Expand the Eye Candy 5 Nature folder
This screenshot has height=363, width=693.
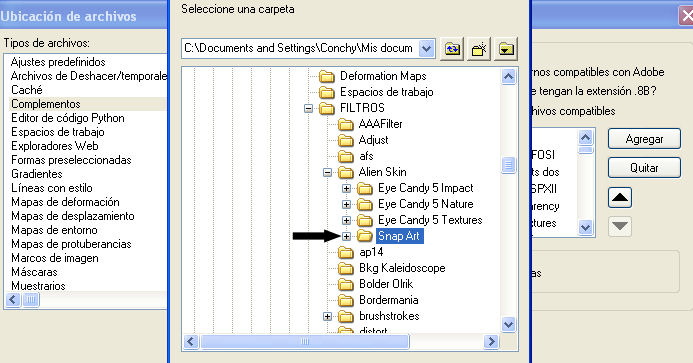pos(346,205)
